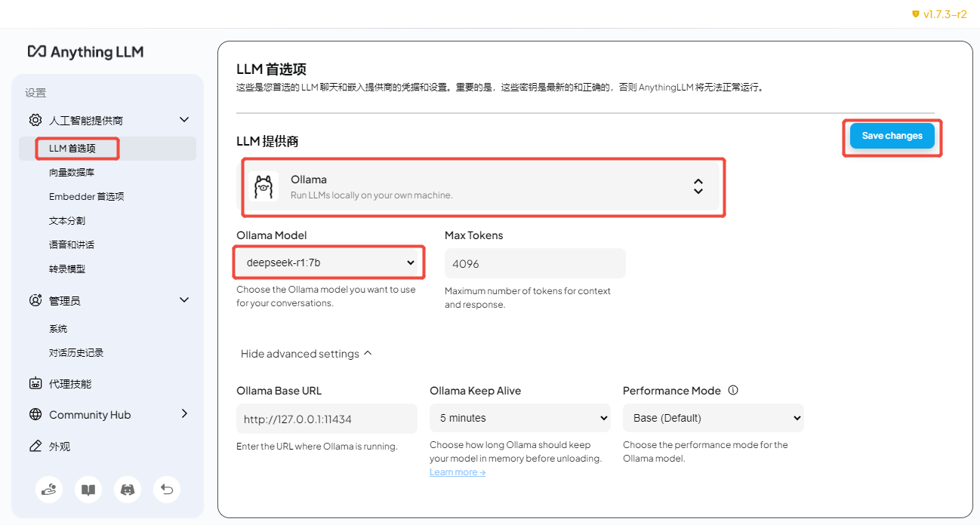This screenshot has width=980, height=525.
Task: Click the pencil icon beside 外观
Action: tap(35, 446)
